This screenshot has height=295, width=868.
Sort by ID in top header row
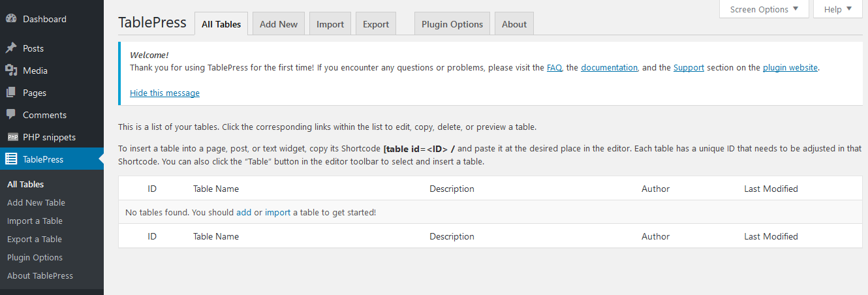(x=152, y=189)
